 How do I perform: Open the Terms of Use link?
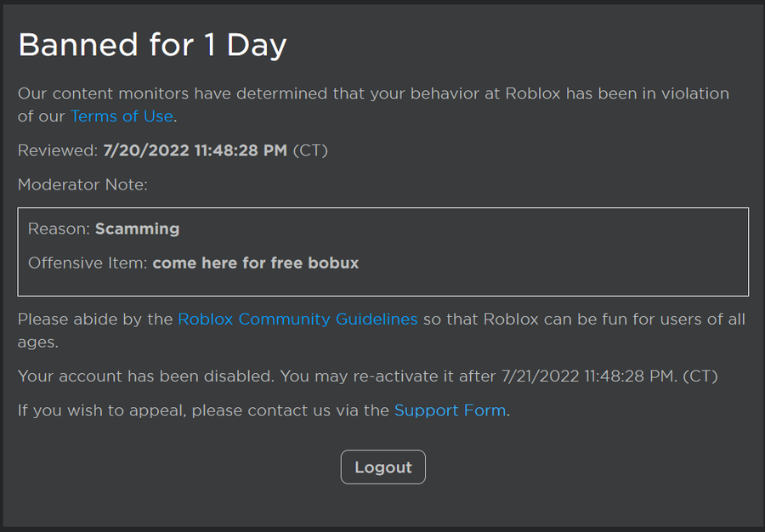[x=122, y=116]
